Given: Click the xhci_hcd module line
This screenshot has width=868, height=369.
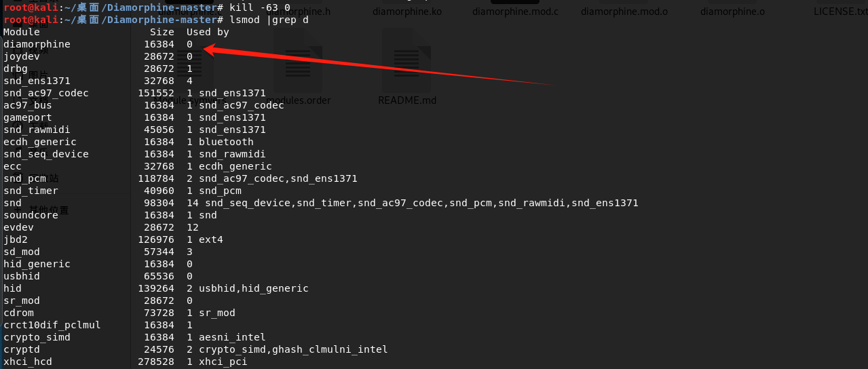Looking at the screenshot, I should click(126, 362).
